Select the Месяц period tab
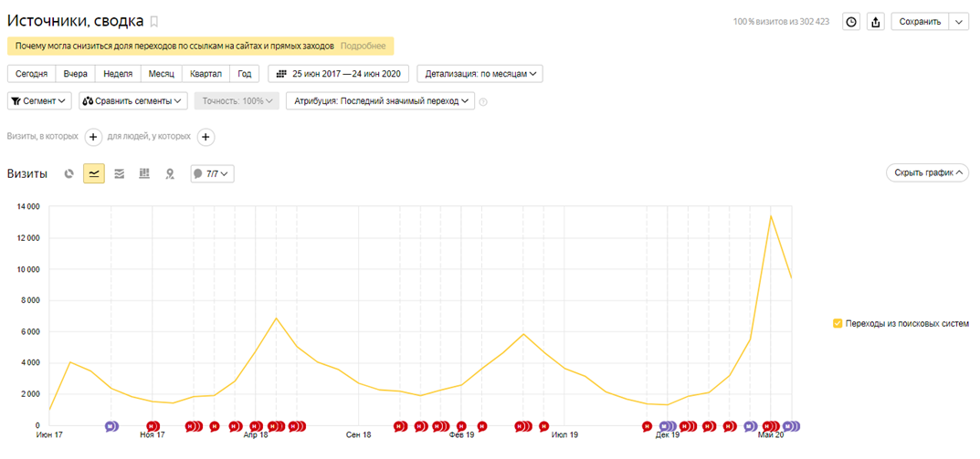Screen dimensions: 980x459 pos(162,74)
